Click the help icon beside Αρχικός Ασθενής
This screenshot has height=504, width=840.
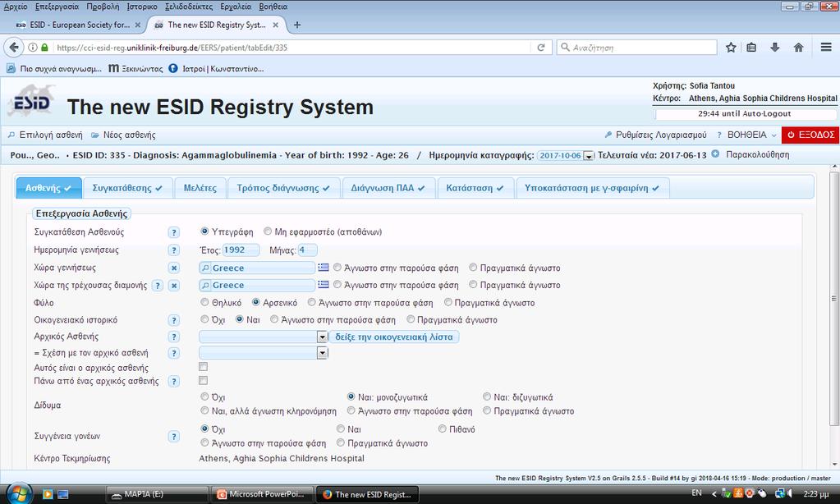173,337
